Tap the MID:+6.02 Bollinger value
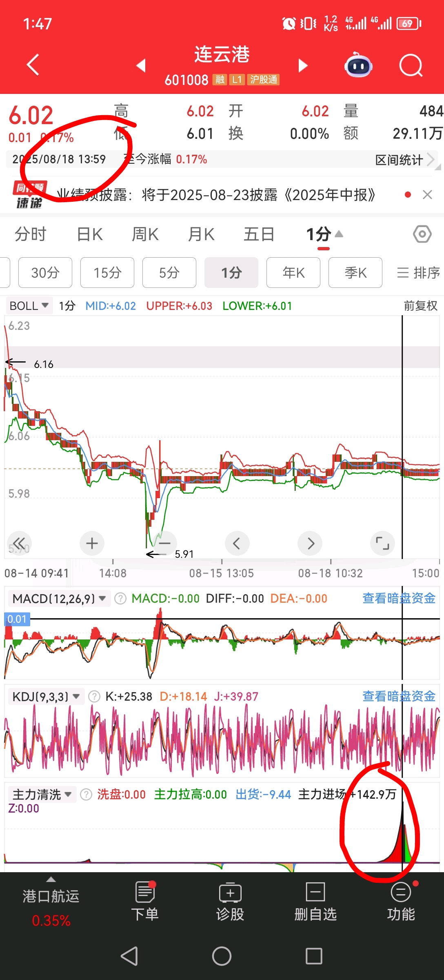The height and width of the screenshot is (980, 444). click(x=111, y=306)
